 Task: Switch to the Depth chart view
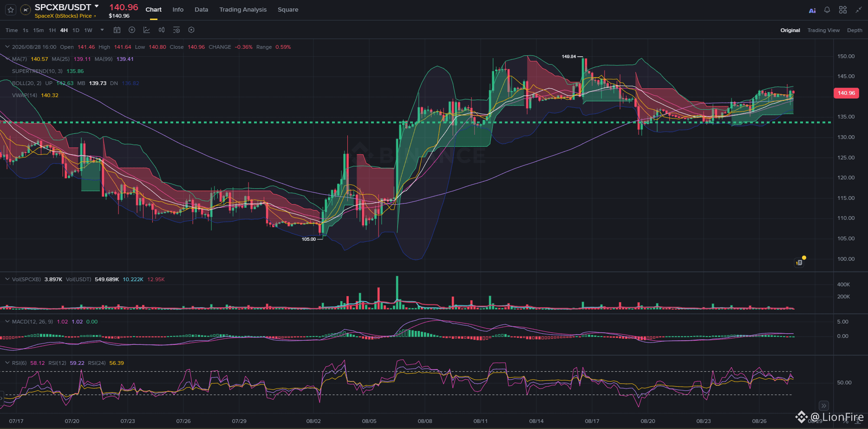click(855, 30)
